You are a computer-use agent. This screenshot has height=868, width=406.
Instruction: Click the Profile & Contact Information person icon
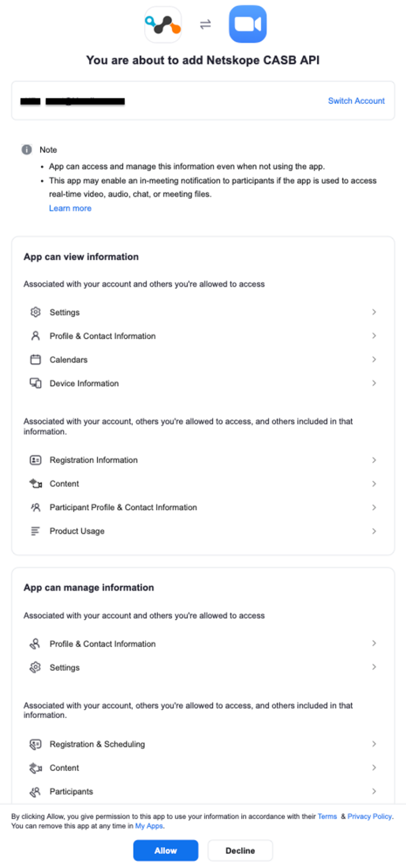pos(35,336)
